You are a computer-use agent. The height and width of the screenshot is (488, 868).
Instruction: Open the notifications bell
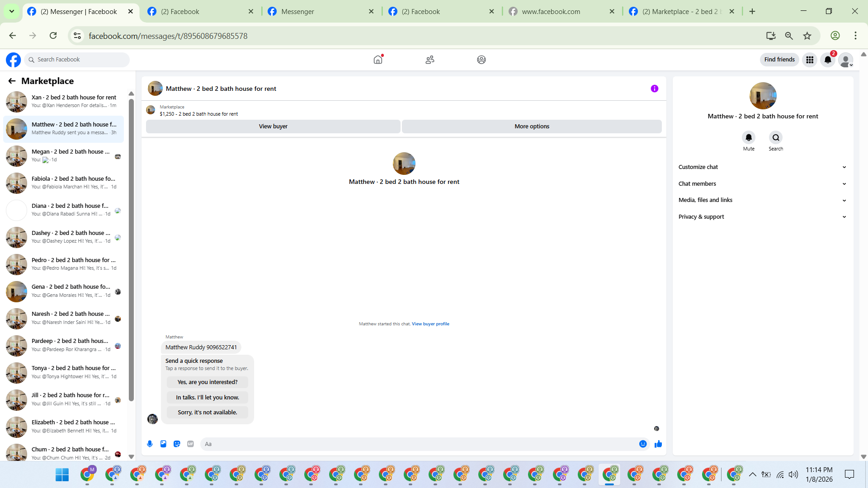click(x=828, y=60)
